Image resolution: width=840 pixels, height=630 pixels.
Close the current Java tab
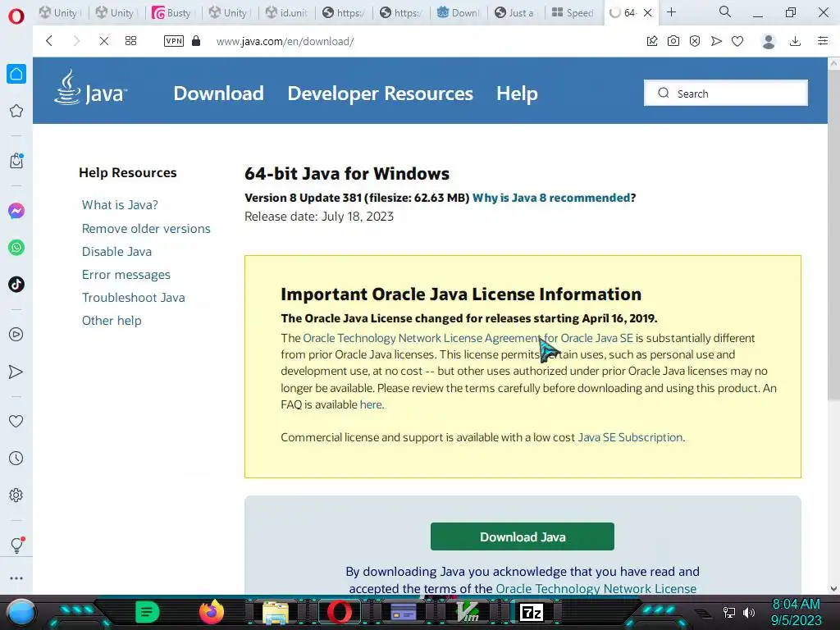[648, 12]
